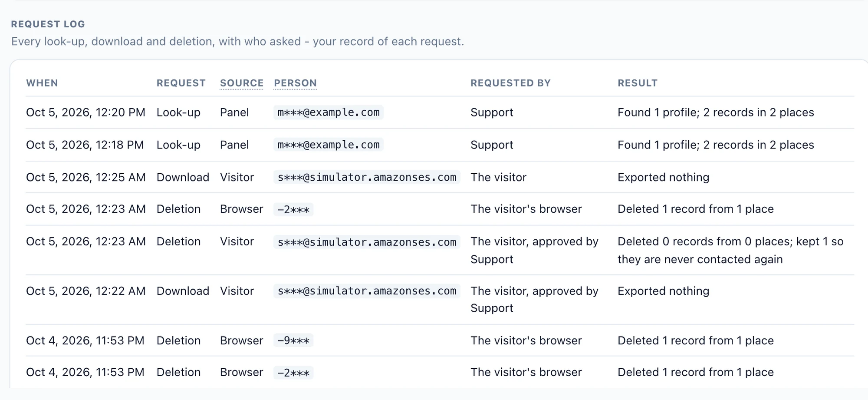Select the Oct 5, 12:20 PM timestamp
The image size is (868, 400).
tap(85, 112)
